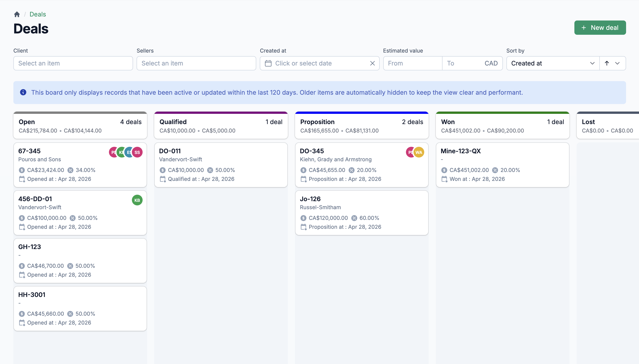Click Kiehn, Grady and Armstrong client name
The height and width of the screenshot is (364, 639).
point(336,159)
